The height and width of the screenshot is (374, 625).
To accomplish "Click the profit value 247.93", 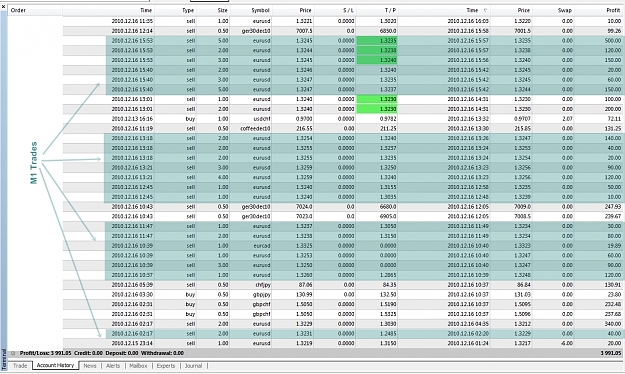I will pyautogui.click(x=613, y=207).
